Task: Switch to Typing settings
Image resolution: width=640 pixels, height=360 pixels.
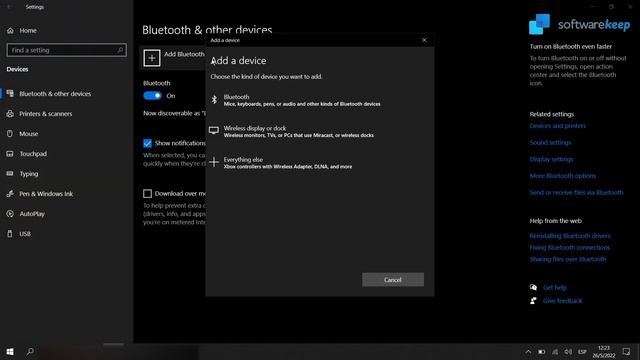Action: (29, 173)
